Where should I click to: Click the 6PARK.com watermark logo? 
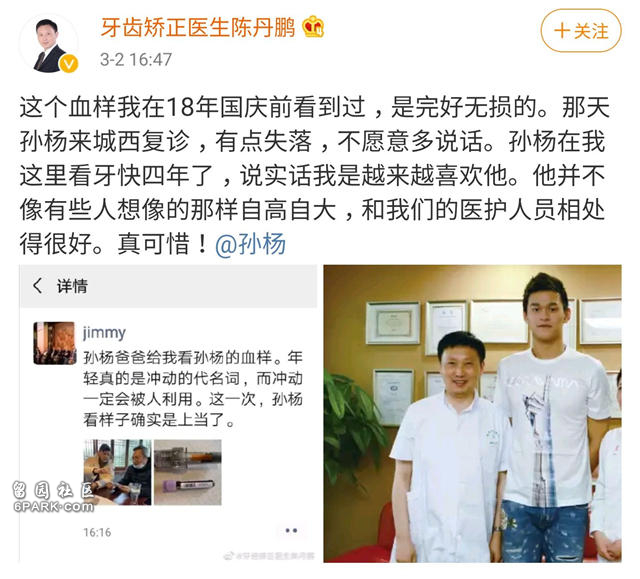click(x=53, y=497)
